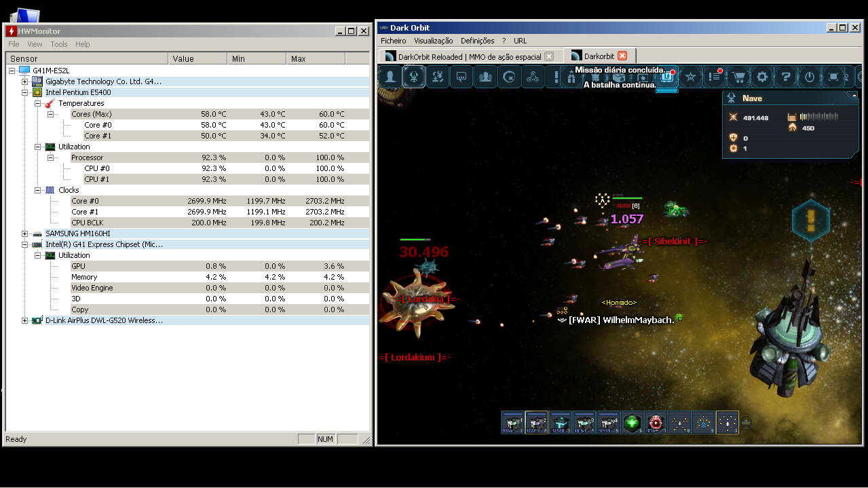Activate green repair item in slot 6
Image resolution: width=868 pixels, height=488 pixels.
[632, 423]
